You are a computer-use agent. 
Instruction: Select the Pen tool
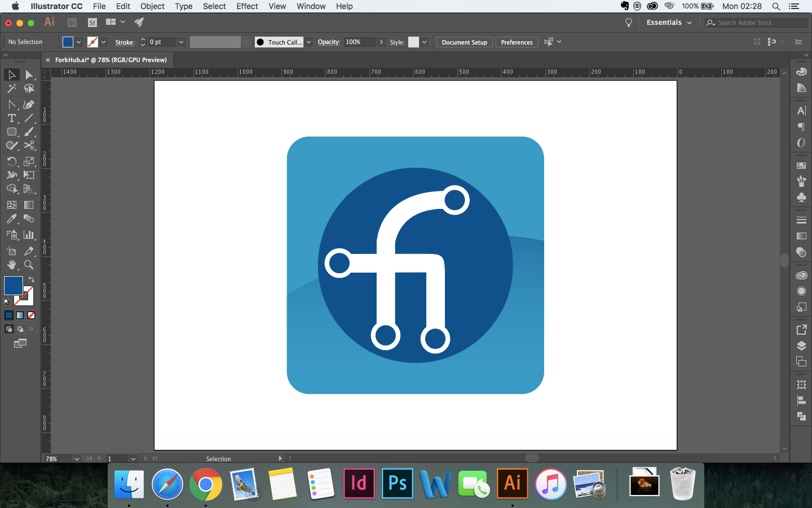tap(29, 104)
